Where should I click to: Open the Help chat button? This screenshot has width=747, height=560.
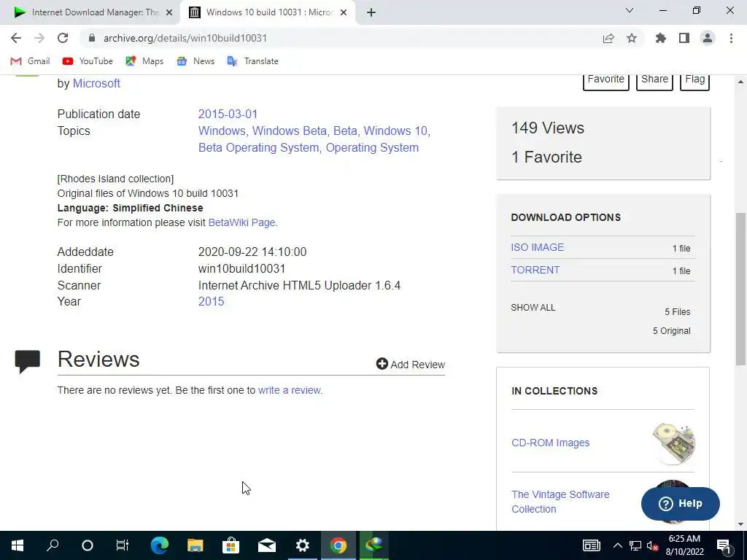pos(681,504)
